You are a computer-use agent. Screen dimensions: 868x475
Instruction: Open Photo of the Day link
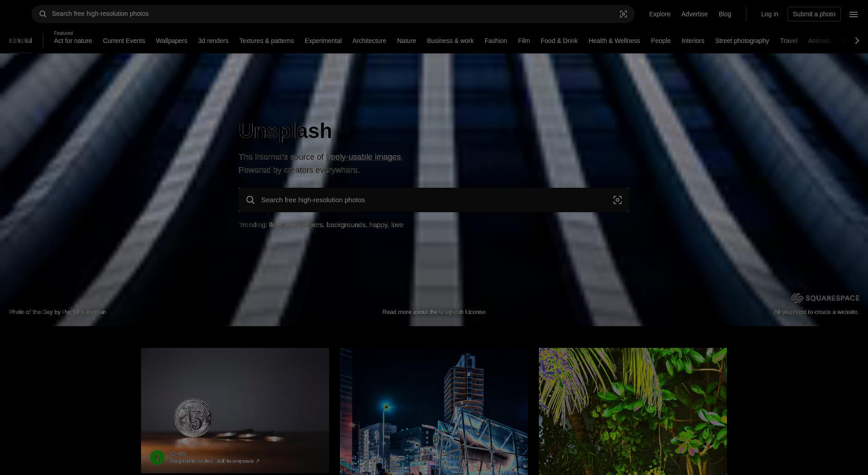tap(31, 312)
